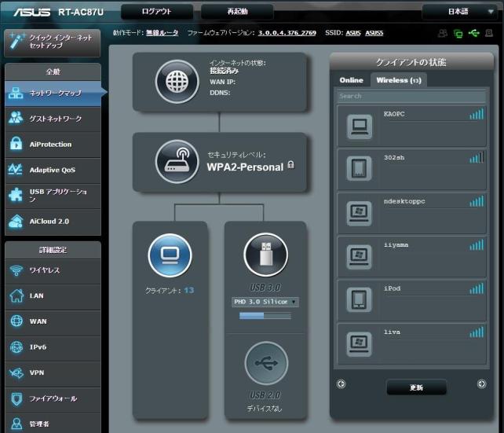Click the IPv6 globe icon
Viewport: 504px width, 433px height.
16,347
